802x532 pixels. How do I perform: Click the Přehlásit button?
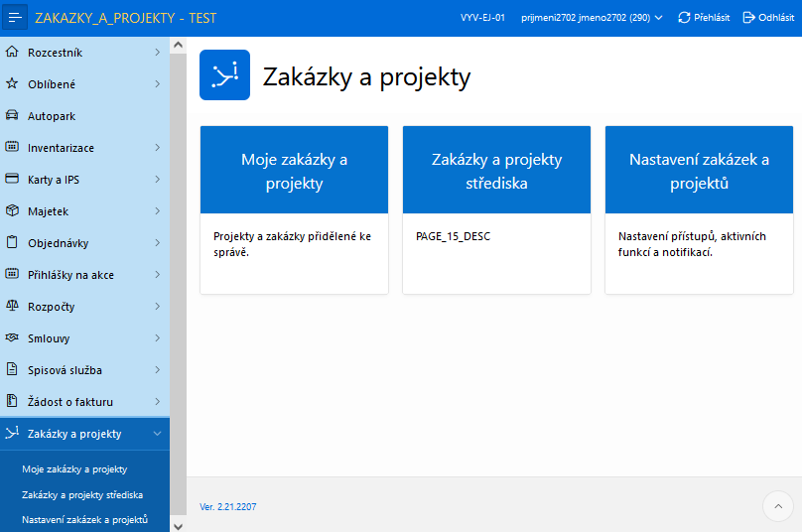704,18
